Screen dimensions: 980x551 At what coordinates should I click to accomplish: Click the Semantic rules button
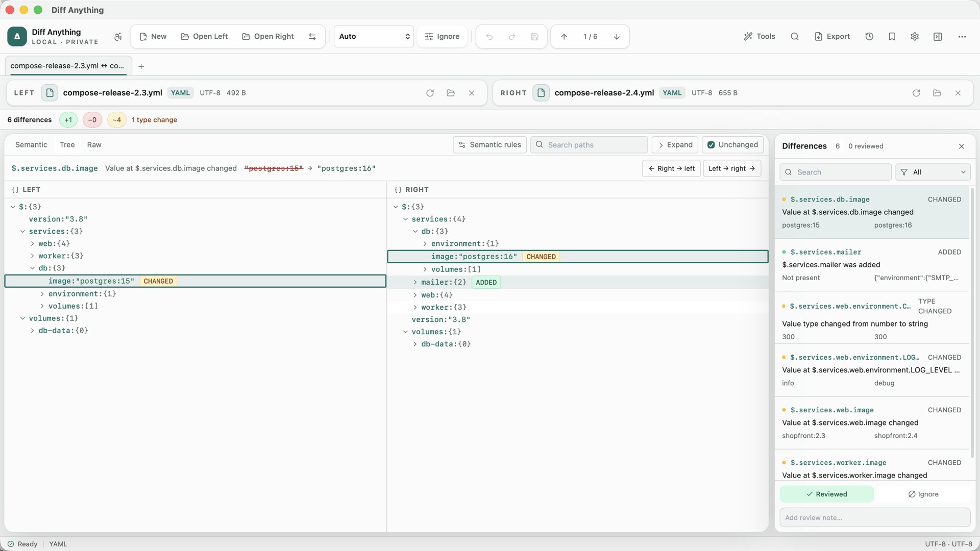(x=489, y=145)
